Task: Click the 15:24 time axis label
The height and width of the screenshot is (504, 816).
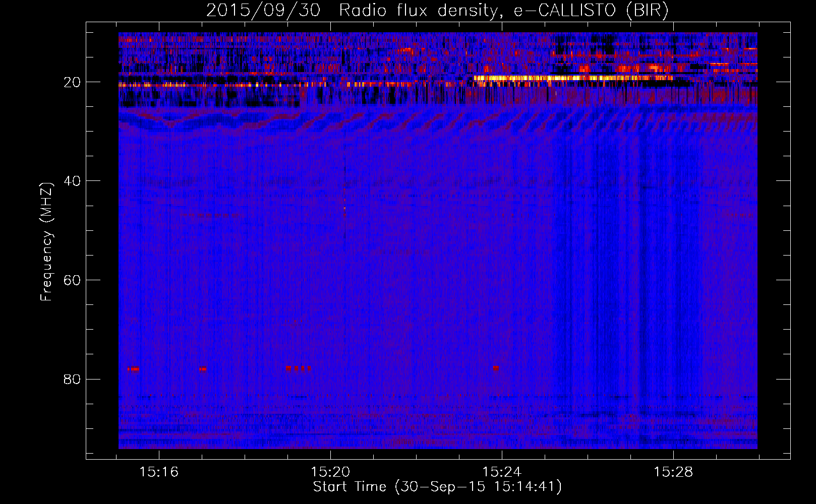Action: 502,472
